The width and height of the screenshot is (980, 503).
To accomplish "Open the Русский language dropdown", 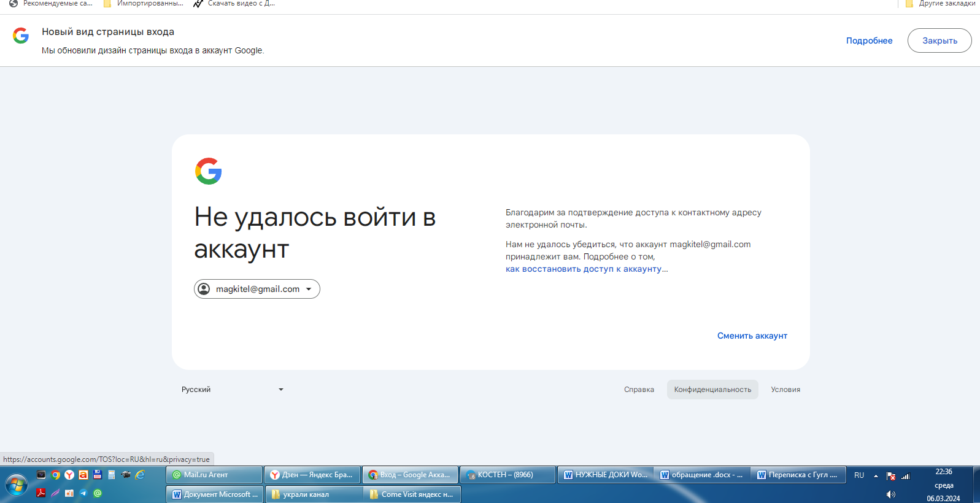I will click(233, 390).
